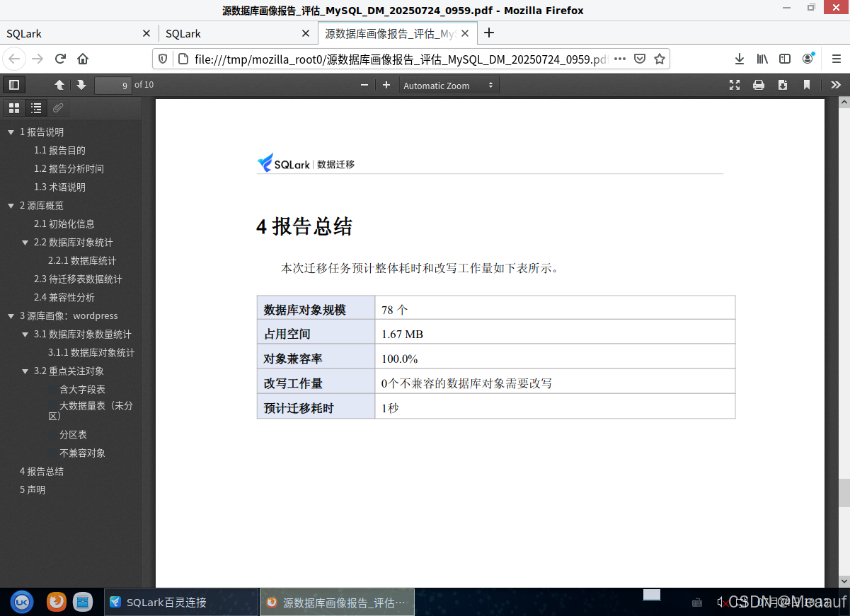Open the Library bookmarks icon

[762, 59]
